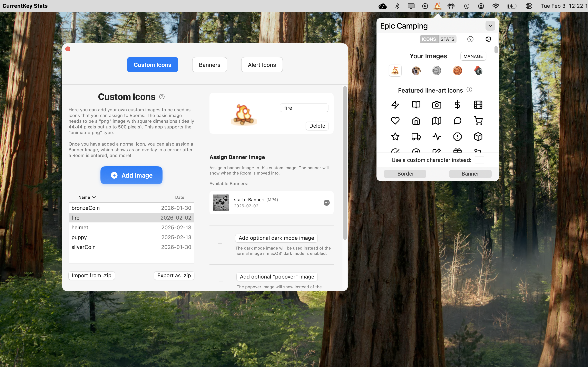Switch to the Border option
588x367 pixels.
[x=405, y=174]
